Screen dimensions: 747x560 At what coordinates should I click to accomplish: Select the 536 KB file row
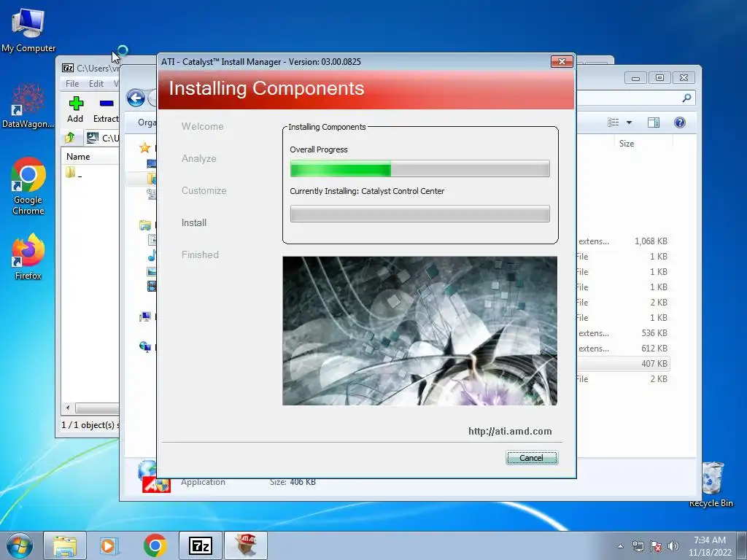pos(623,333)
